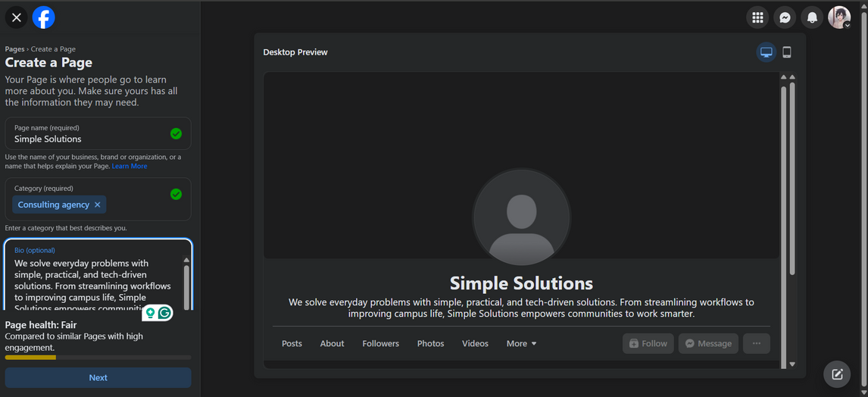Viewport: 868px width, 397px height.
Task: Click the Grammarly icon in the bio field
Action: (x=164, y=313)
